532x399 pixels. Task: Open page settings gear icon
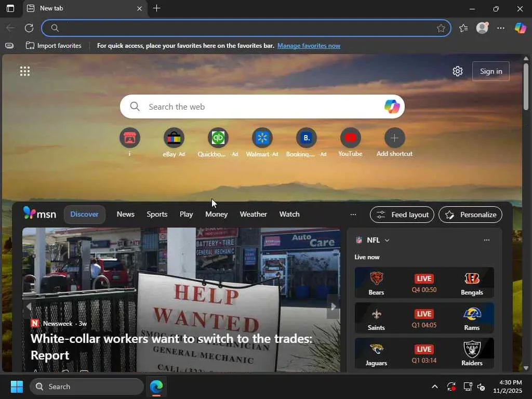click(457, 71)
